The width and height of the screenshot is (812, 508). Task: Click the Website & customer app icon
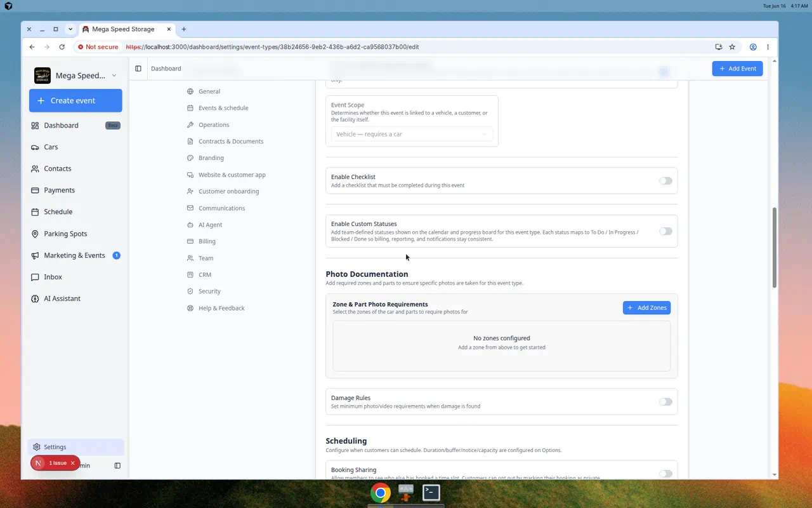(190, 175)
